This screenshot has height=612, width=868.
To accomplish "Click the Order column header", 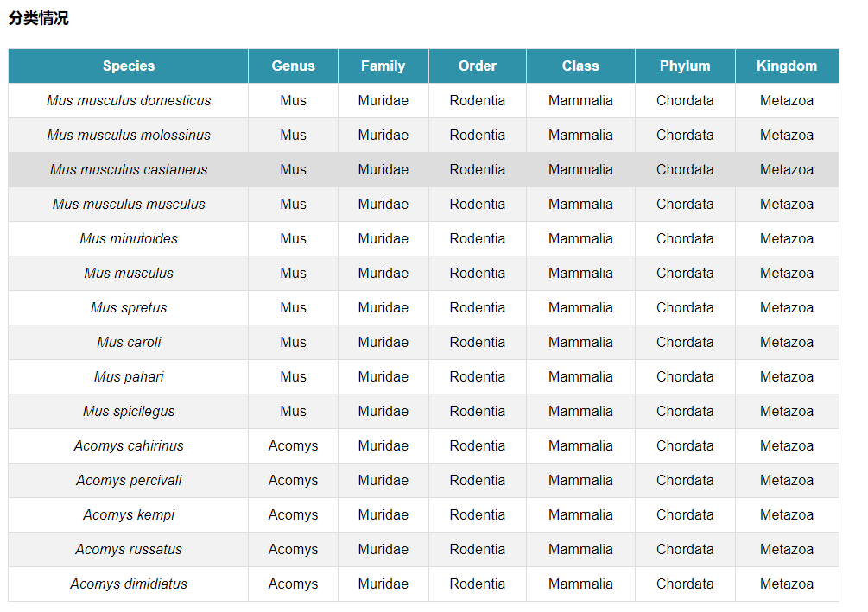I will click(x=477, y=66).
